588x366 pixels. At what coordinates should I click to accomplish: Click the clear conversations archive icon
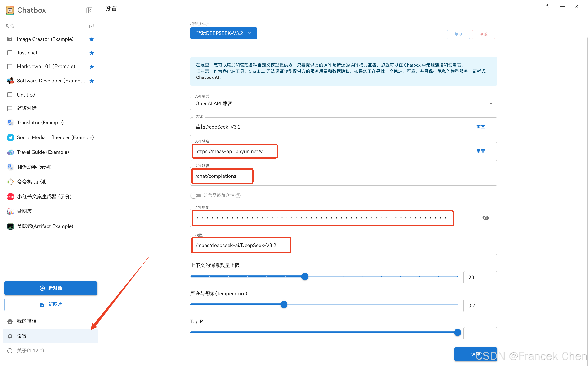click(x=91, y=26)
